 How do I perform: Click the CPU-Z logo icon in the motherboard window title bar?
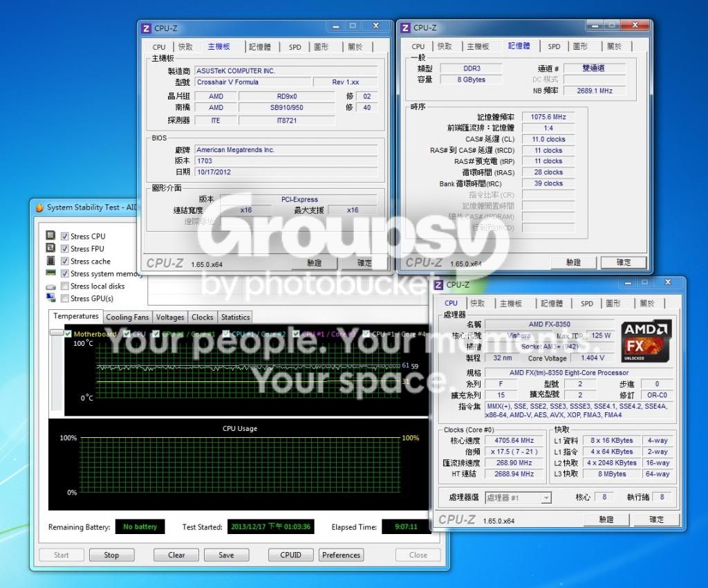[147, 28]
